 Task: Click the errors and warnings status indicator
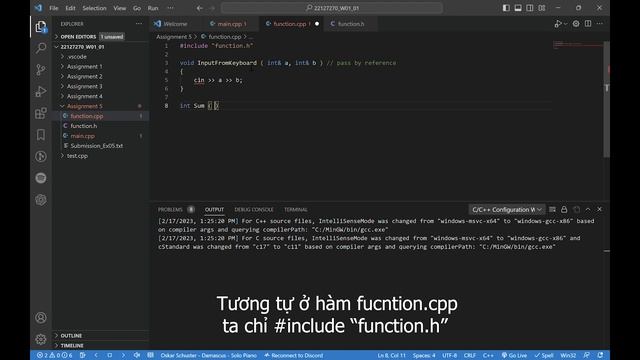pyautogui.click(x=55, y=355)
